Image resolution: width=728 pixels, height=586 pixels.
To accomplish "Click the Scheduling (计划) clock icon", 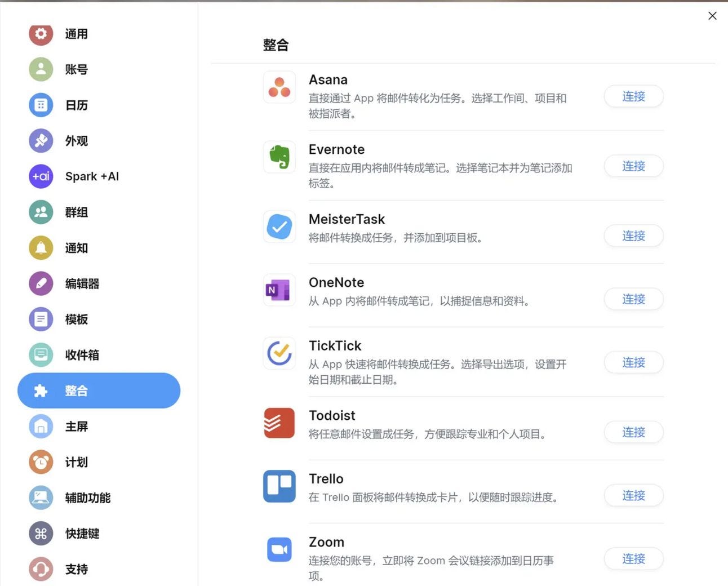I will pos(41,462).
